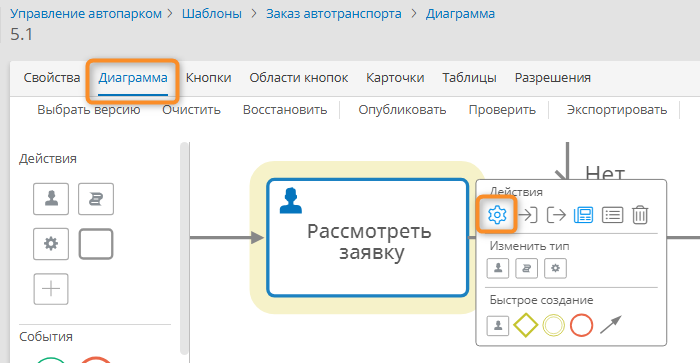
Task: Pick the gear service task from left palette
Action: (51, 244)
